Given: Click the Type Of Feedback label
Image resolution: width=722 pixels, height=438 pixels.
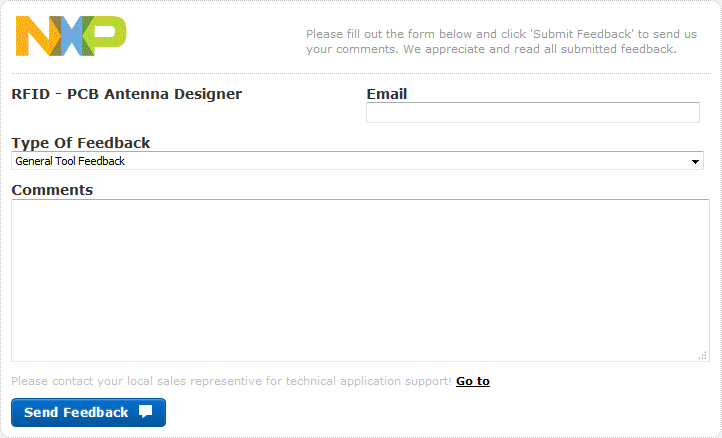Looking at the screenshot, I should [81, 143].
